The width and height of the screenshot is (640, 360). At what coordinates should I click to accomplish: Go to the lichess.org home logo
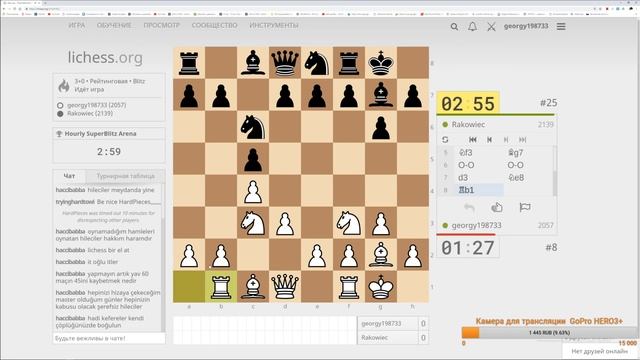(105, 58)
